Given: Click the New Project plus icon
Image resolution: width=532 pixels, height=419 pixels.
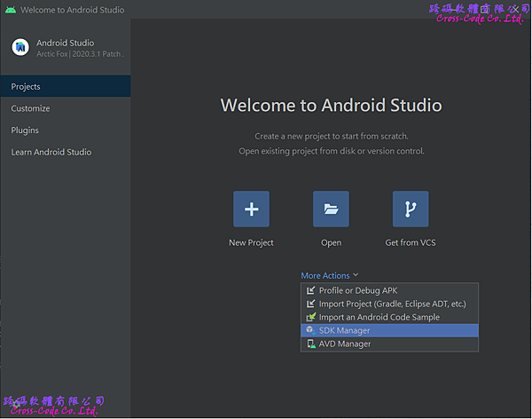Looking at the screenshot, I should (251, 209).
